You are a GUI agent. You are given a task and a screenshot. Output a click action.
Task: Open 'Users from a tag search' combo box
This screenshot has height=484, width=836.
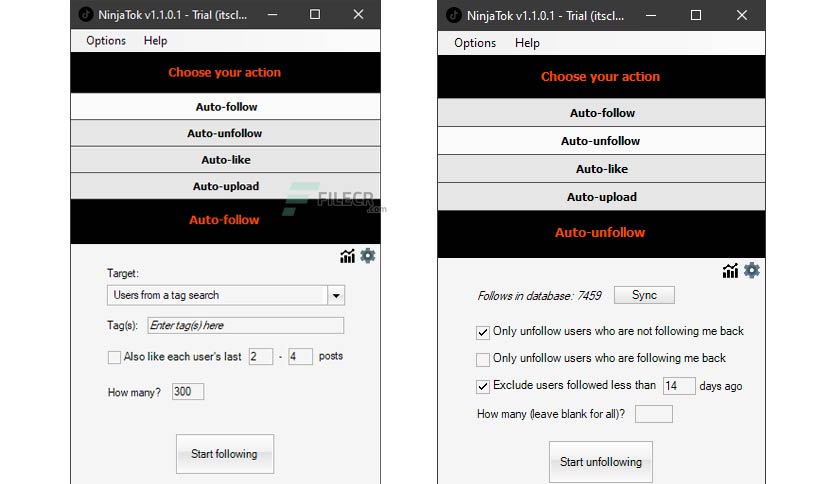tap(226, 295)
